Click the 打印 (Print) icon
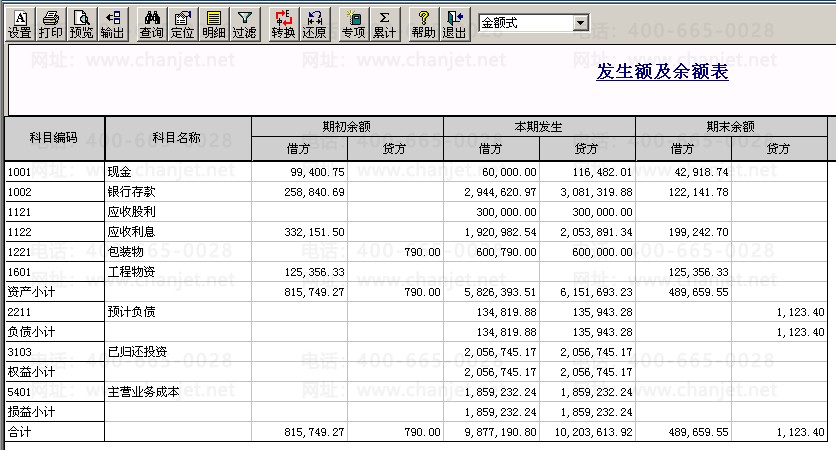 click(51, 24)
